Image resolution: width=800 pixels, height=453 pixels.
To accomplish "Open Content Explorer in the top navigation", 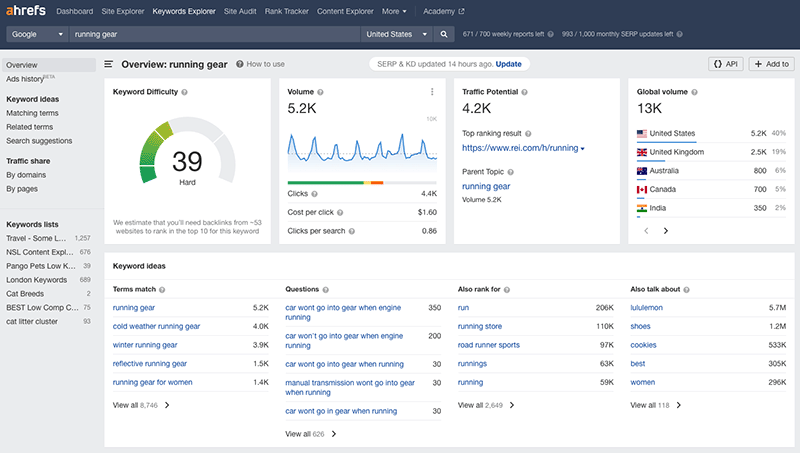I will point(345,11).
